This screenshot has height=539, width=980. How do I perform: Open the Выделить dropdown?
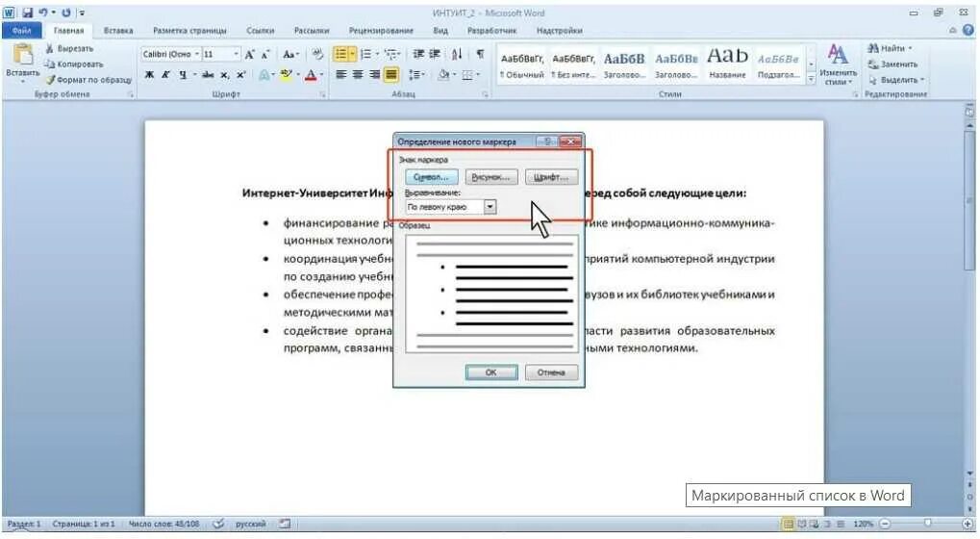(x=896, y=80)
